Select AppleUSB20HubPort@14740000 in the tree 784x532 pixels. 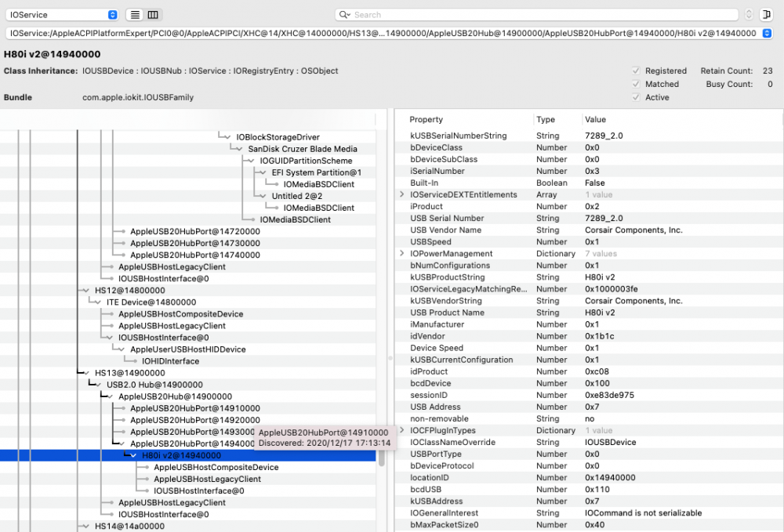(x=195, y=255)
